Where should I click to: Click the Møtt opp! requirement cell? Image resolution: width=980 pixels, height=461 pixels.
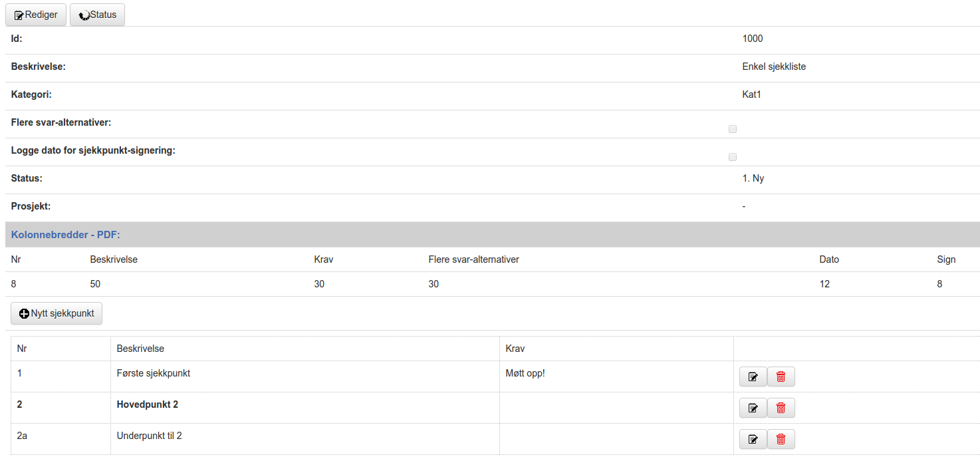point(616,377)
